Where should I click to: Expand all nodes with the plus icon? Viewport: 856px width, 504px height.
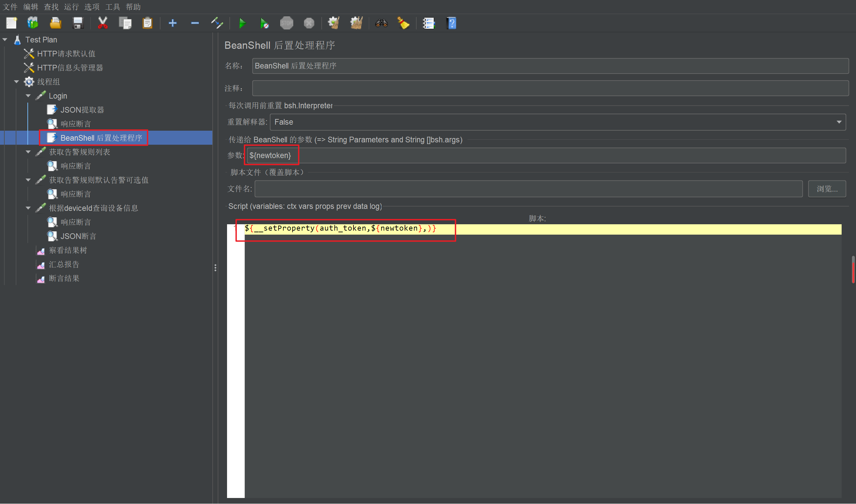pyautogui.click(x=173, y=23)
